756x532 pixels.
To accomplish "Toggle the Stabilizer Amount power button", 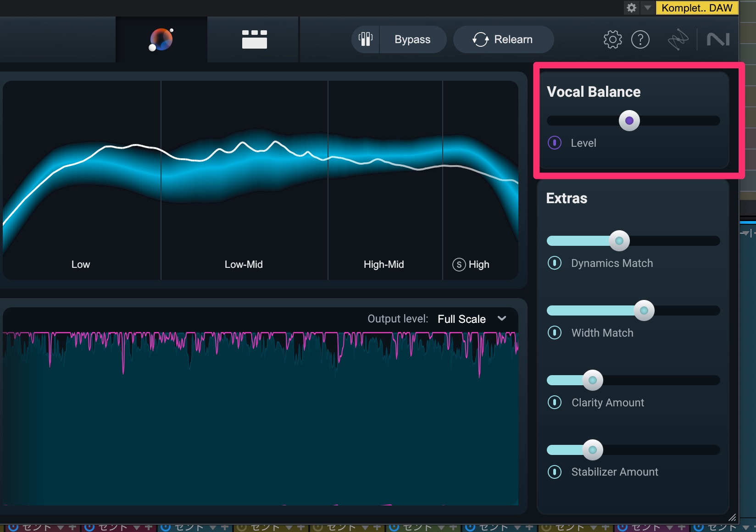I will [555, 471].
